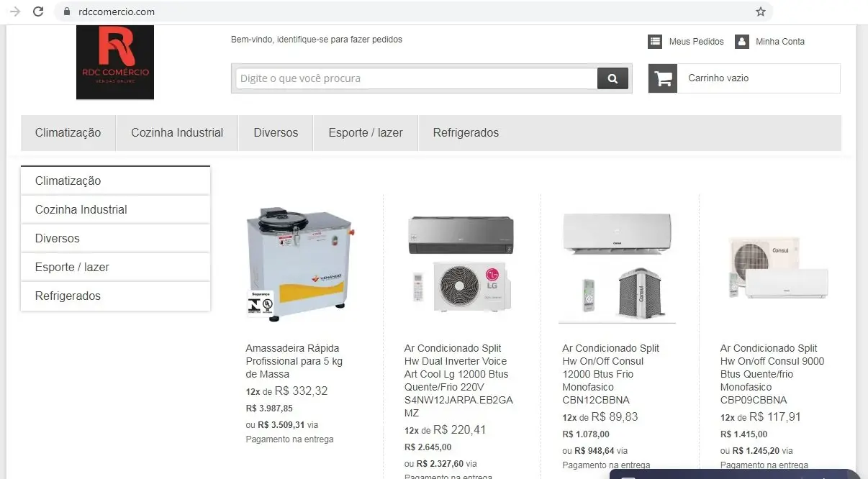Click the Minha Conta person icon
868x479 pixels.
tap(742, 41)
